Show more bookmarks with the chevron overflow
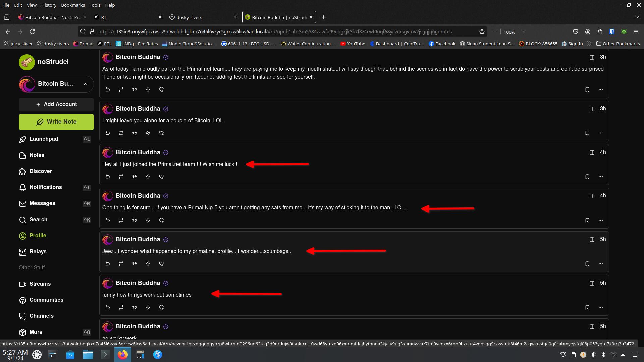Screen dimensions: 644x362 point(589,44)
